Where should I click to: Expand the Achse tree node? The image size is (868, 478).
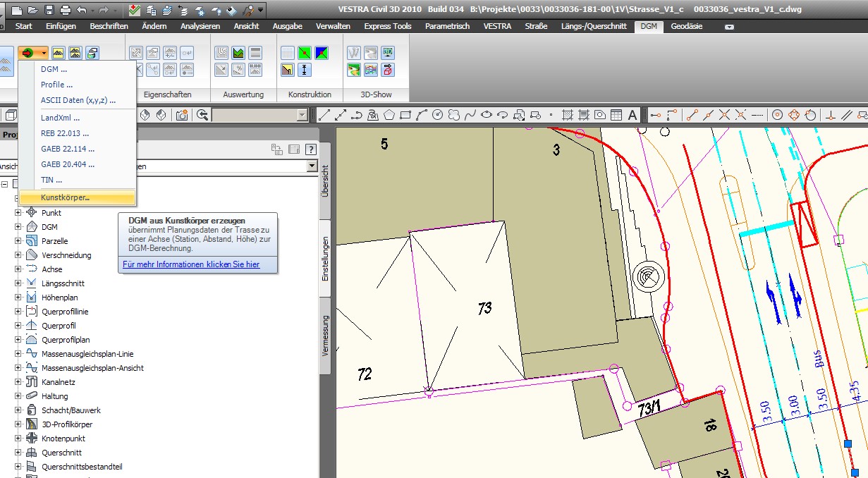click(x=18, y=269)
